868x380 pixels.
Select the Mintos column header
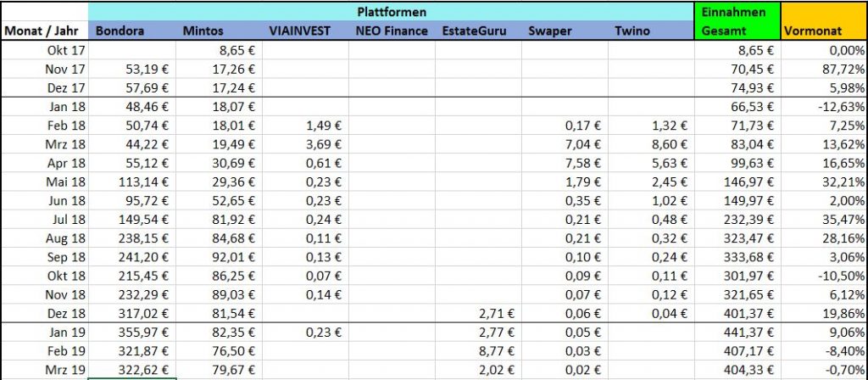tap(219, 31)
